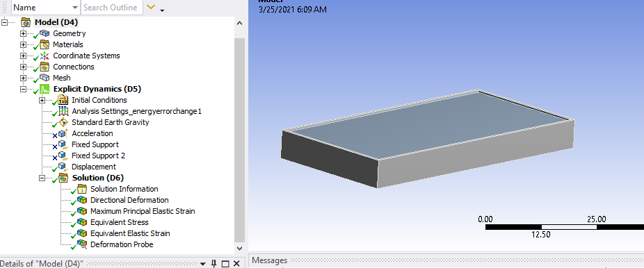
Task: Select the Equivalent Stress result icon
Action: click(x=82, y=222)
